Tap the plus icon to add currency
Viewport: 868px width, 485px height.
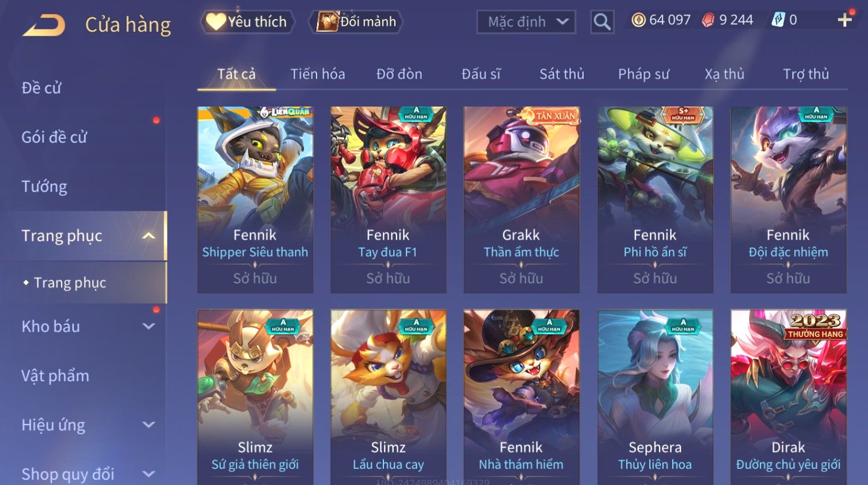[844, 20]
